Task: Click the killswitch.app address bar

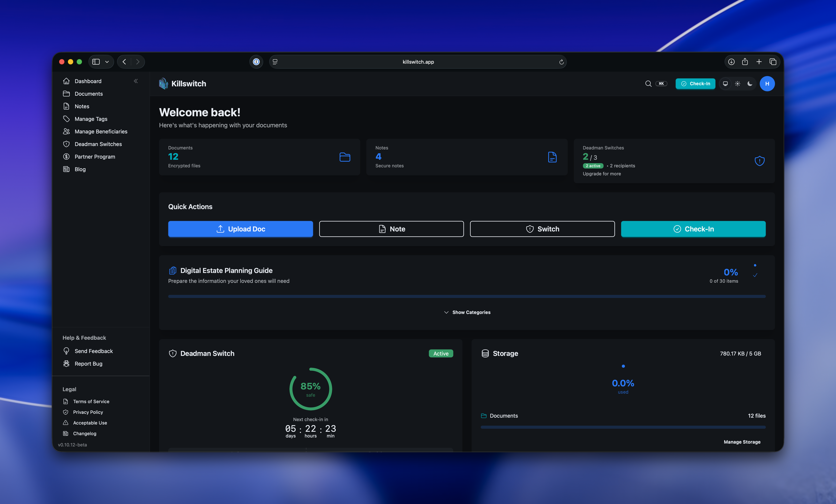Action: click(418, 62)
